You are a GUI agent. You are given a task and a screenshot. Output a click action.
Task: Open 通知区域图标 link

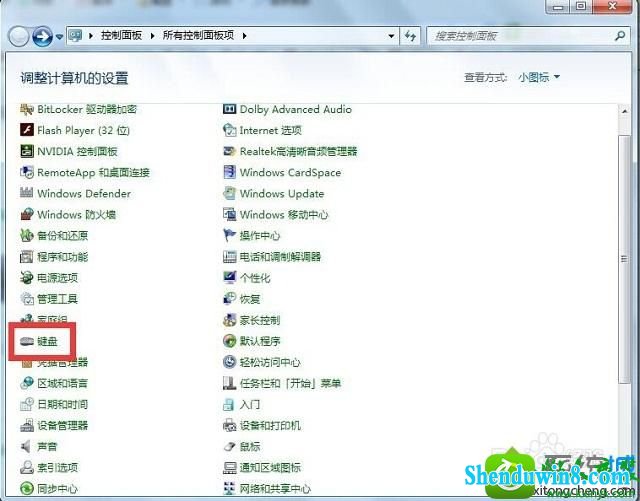click(270, 468)
